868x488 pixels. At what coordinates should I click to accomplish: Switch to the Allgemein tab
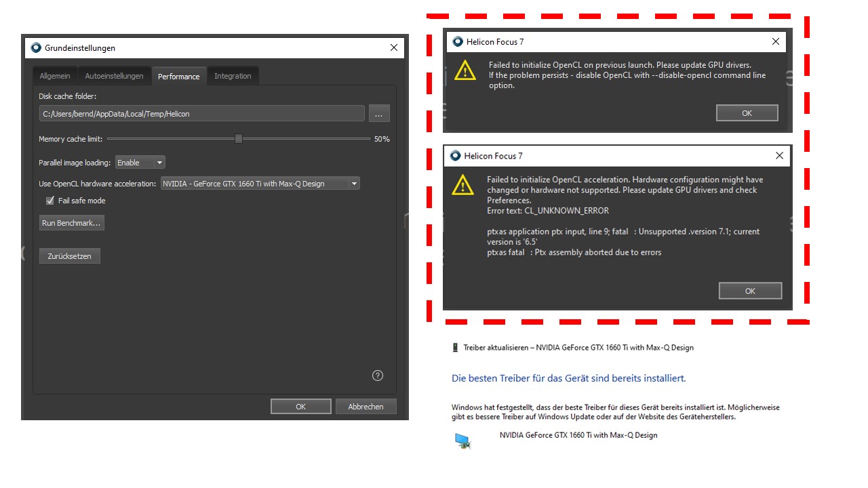[x=55, y=76]
